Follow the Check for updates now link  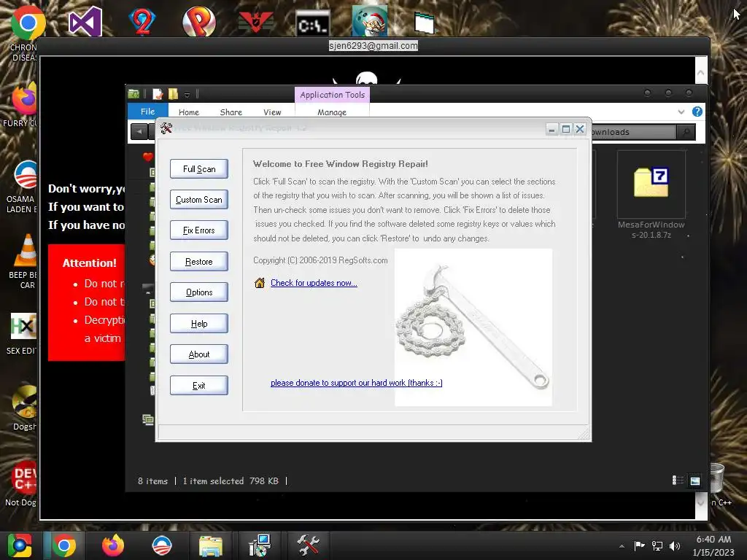coord(314,283)
